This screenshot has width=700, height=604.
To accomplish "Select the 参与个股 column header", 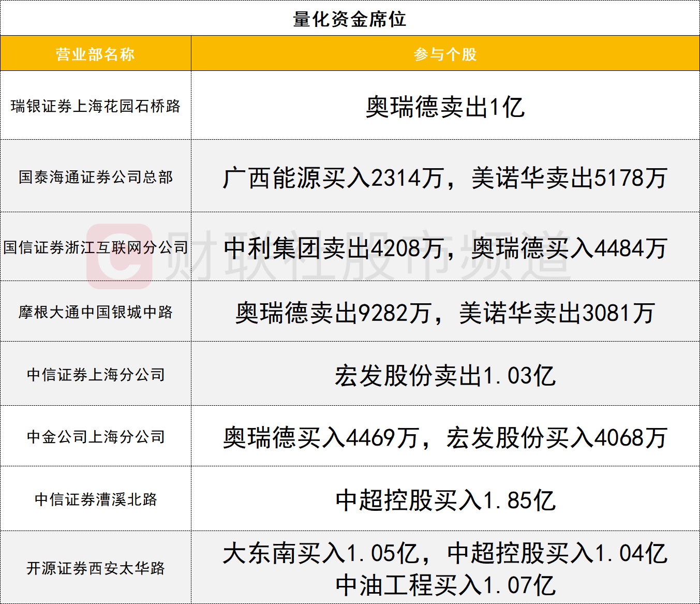I will tap(445, 54).
